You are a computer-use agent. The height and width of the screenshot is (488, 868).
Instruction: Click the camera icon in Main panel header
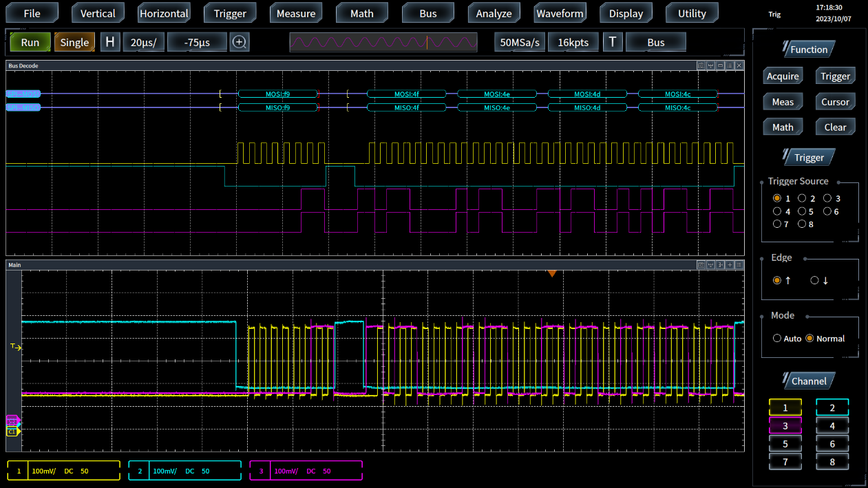[x=701, y=265]
